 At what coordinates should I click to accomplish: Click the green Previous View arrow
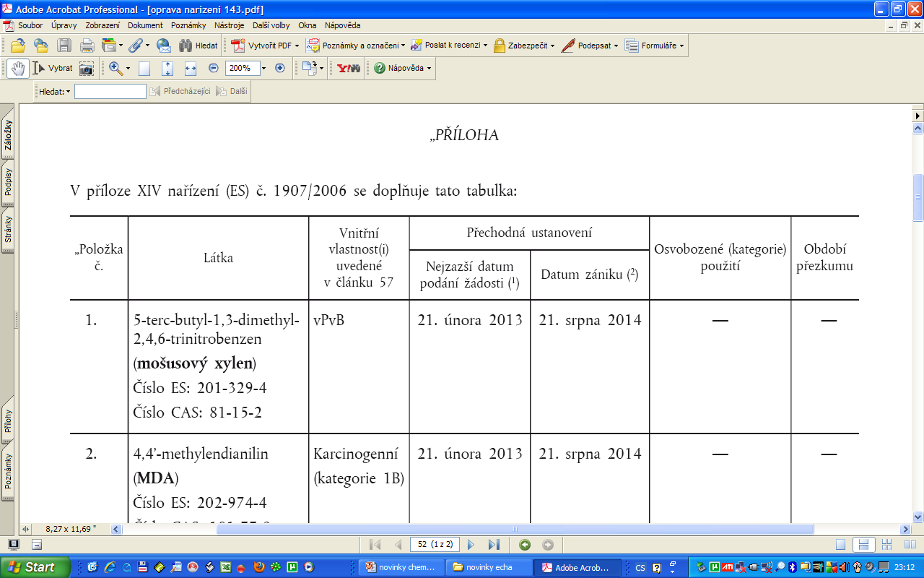click(x=525, y=545)
